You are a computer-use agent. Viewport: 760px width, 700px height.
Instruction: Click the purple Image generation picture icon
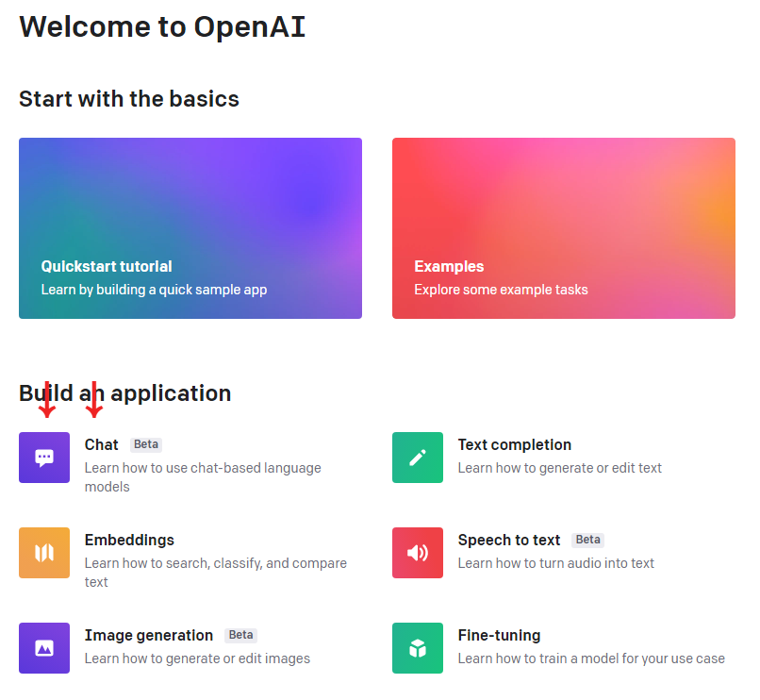tap(44, 648)
